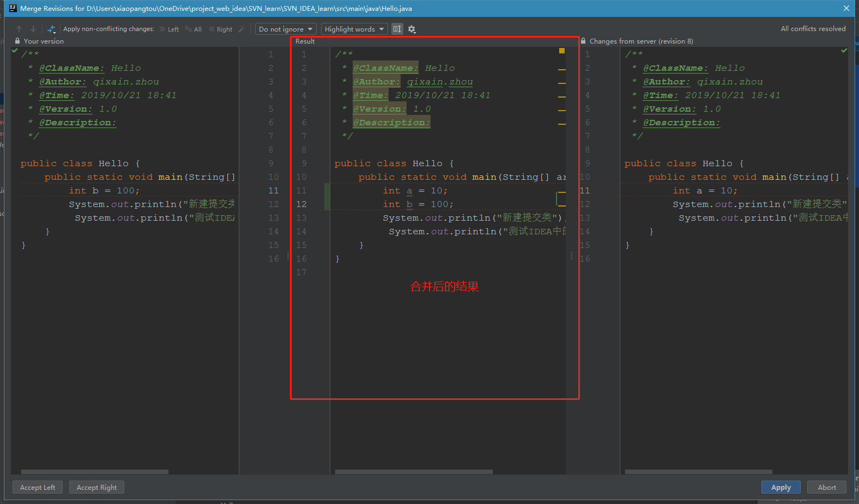859x504 pixels.
Task: Click green checkmark in right pane
Action: pyautogui.click(x=844, y=51)
